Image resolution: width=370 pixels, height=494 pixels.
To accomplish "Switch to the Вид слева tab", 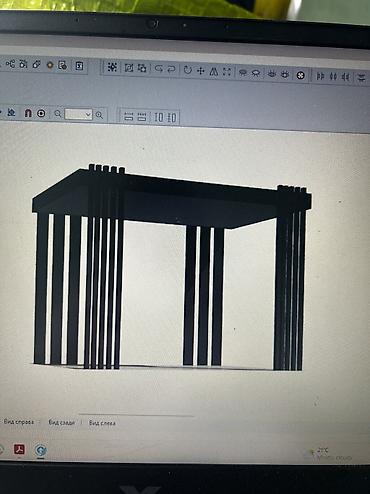I will coord(102,423).
